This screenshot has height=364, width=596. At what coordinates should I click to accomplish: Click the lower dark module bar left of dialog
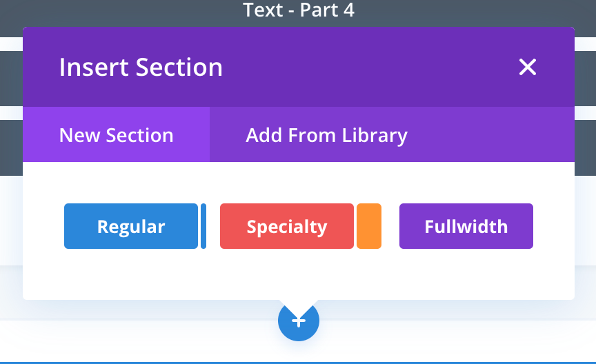[x=11, y=138]
